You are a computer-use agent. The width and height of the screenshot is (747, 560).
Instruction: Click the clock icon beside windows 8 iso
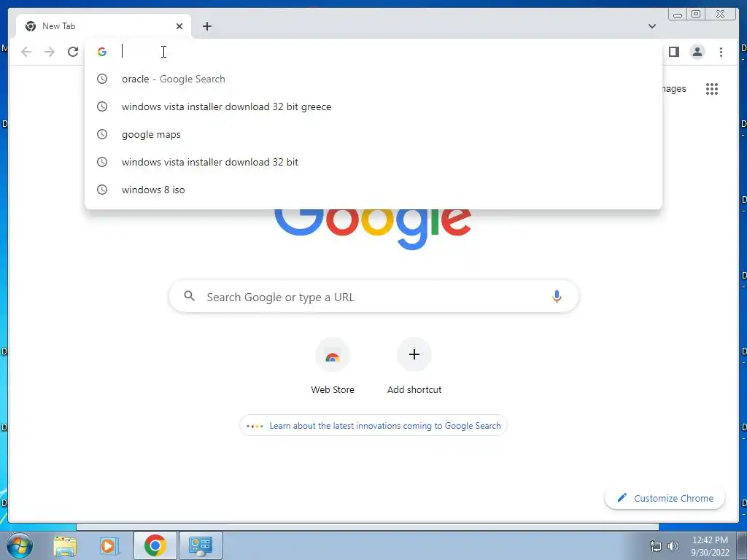click(x=102, y=190)
